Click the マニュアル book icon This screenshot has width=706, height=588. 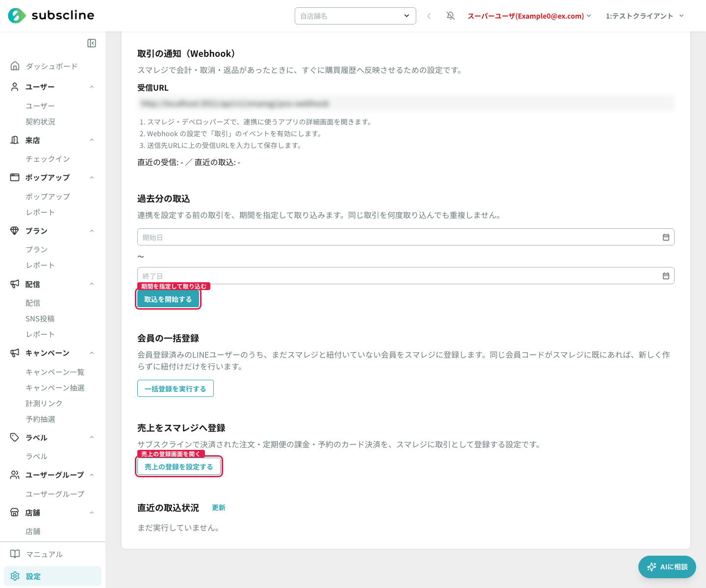15,554
